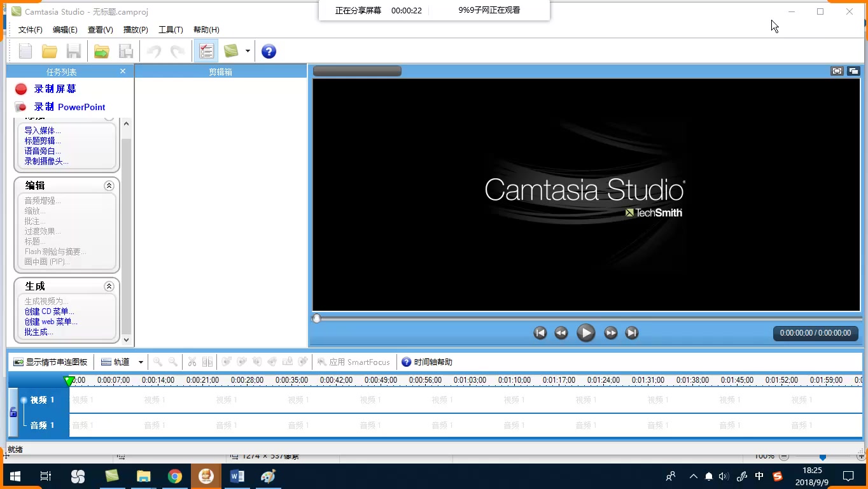The width and height of the screenshot is (868, 489).
Task: Close the 任务列表 panel
Action: pos(123,71)
